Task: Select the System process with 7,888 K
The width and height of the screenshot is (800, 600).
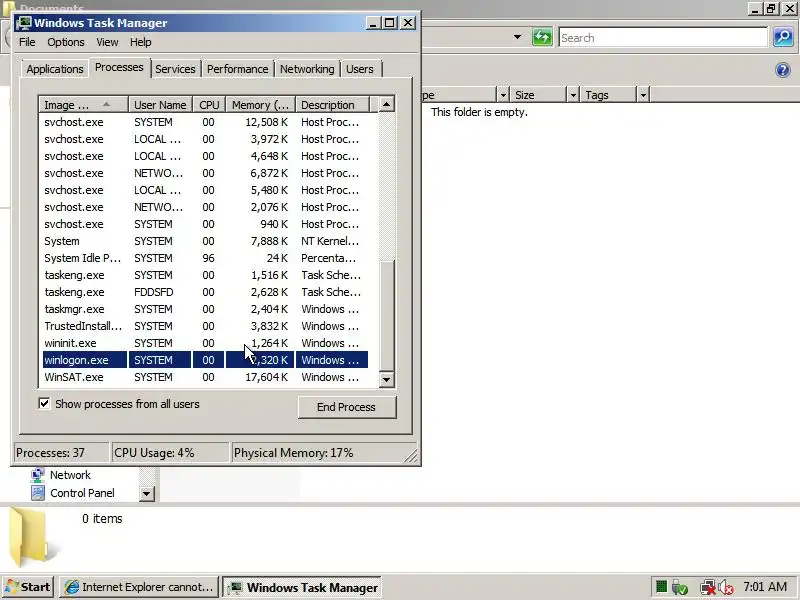Action: pos(205,241)
